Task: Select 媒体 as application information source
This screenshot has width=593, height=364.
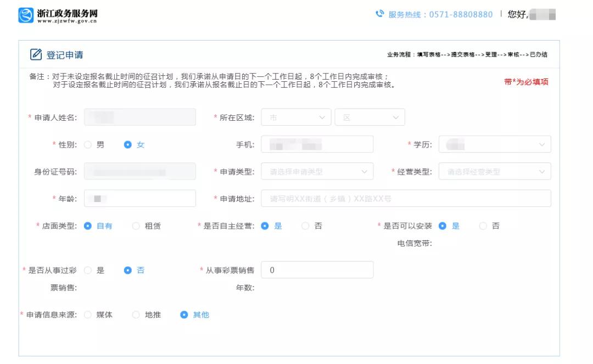Action: tap(88, 315)
